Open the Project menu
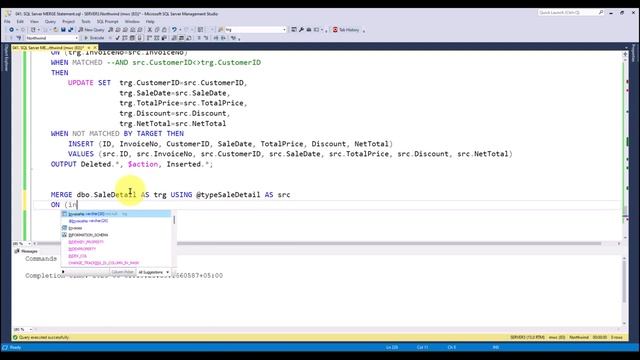 pyautogui.click(x=69, y=22)
